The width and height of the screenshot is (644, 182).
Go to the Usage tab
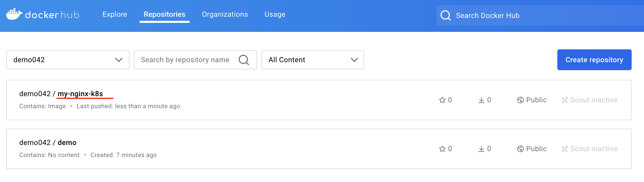275,14
